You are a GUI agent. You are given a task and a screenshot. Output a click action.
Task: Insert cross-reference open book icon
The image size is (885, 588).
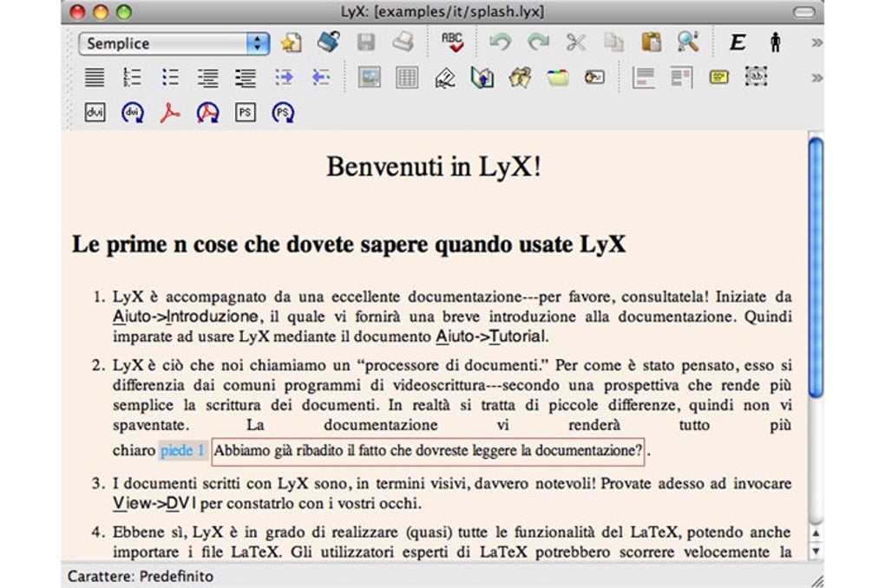(x=482, y=77)
